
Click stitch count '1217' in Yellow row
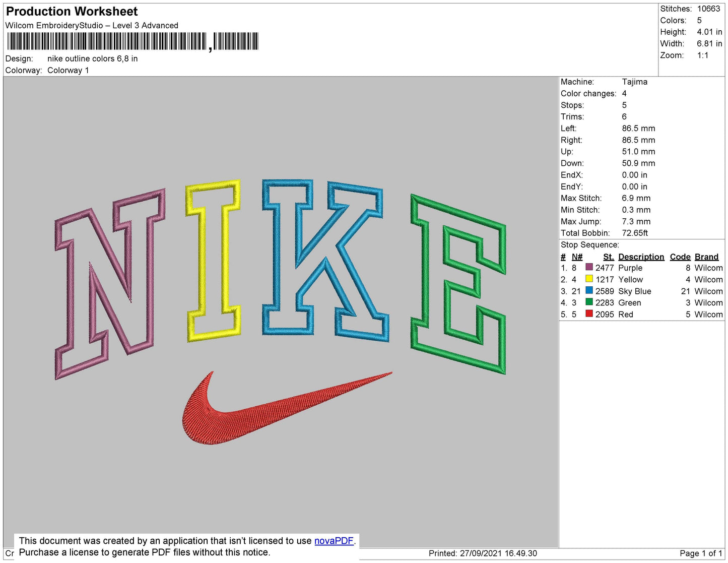click(605, 279)
